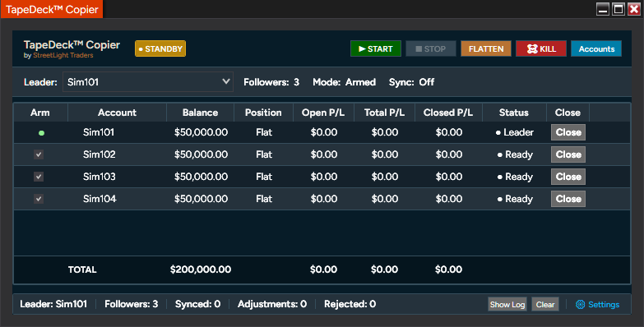644x327 pixels.
Task: Click the disabled STOP button
Action: [431, 48]
